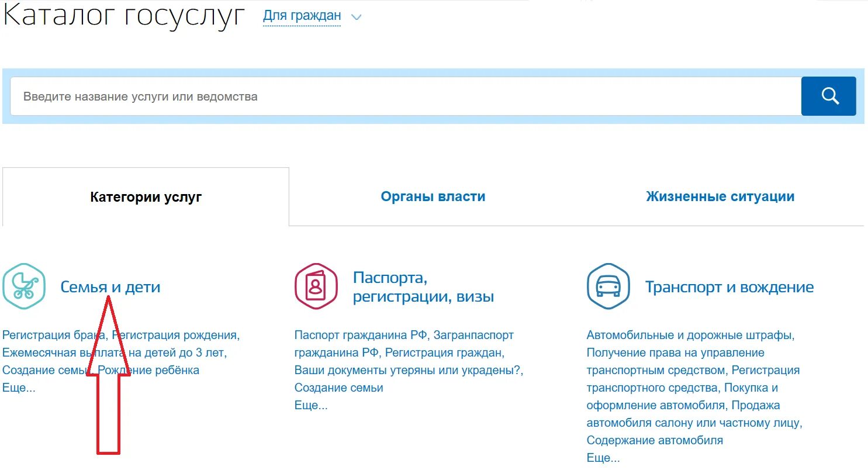Open Регистрация брака link

(x=54, y=336)
